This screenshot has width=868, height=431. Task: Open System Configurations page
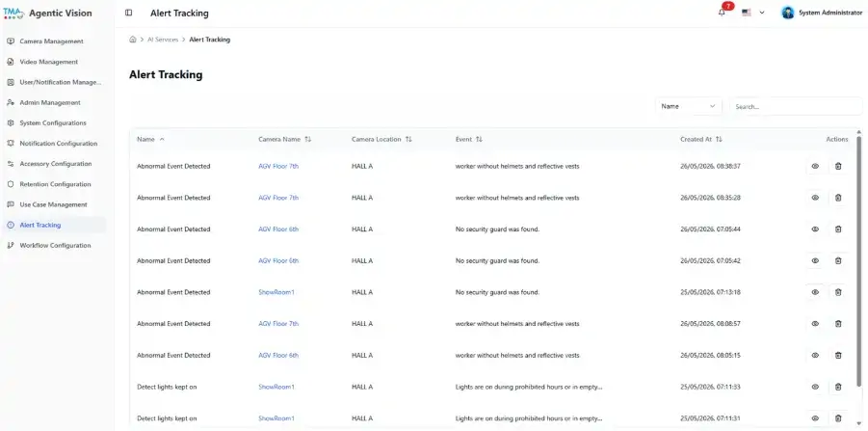pos(53,123)
